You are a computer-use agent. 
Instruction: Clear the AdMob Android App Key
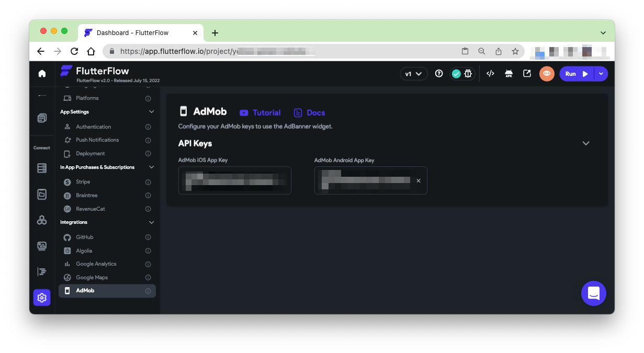[x=419, y=180]
